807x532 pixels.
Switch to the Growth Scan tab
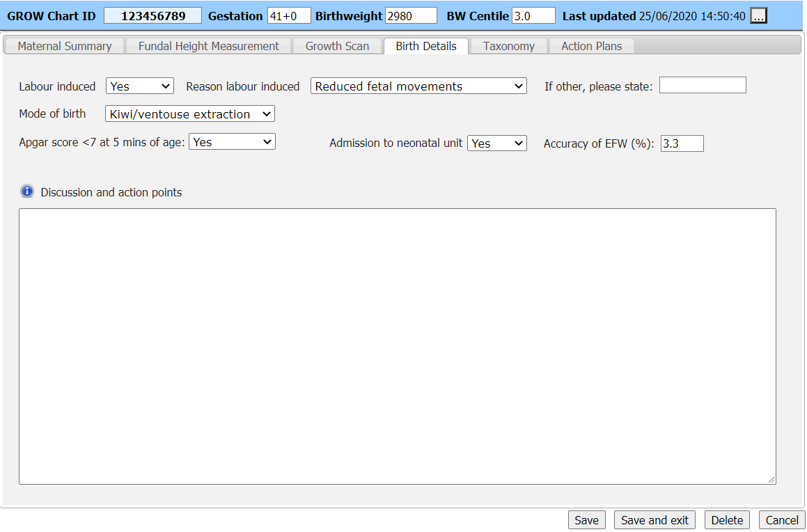(337, 45)
